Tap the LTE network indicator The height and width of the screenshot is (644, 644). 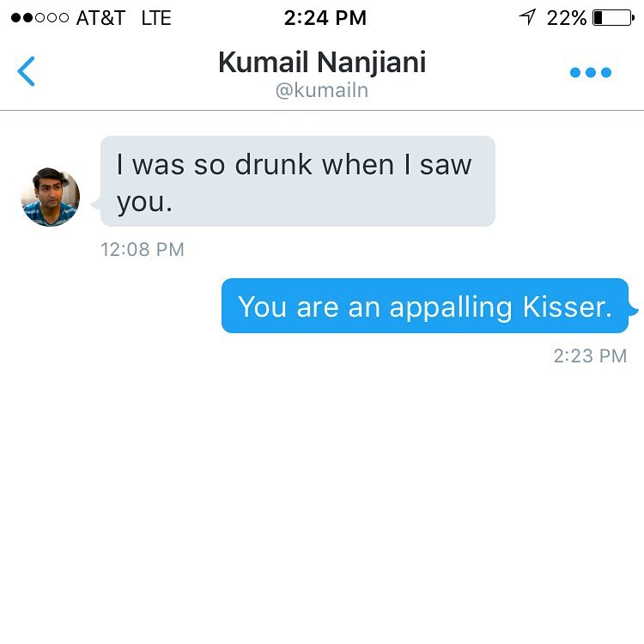[x=156, y=18]
